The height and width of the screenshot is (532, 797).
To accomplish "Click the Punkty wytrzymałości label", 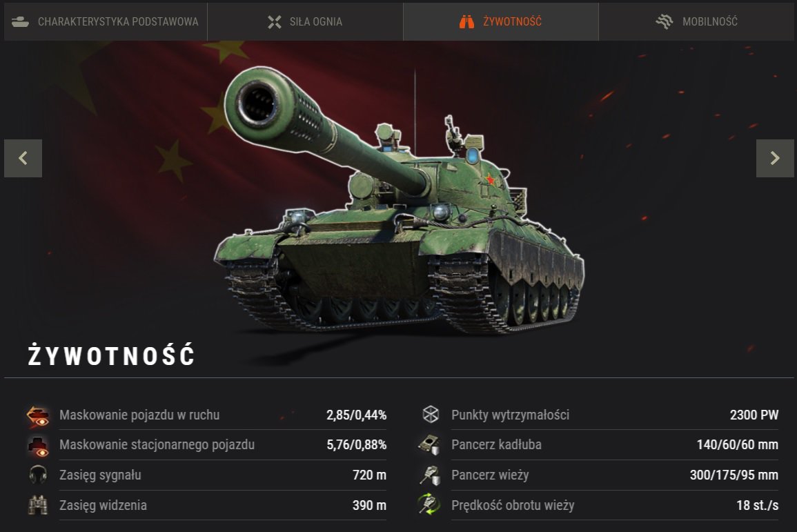I will click(x=511, y=415).
